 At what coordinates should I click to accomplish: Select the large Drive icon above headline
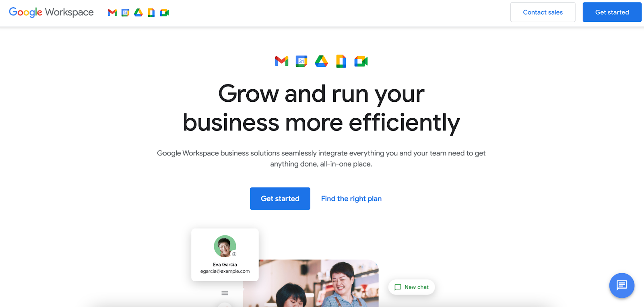[321, 61]
